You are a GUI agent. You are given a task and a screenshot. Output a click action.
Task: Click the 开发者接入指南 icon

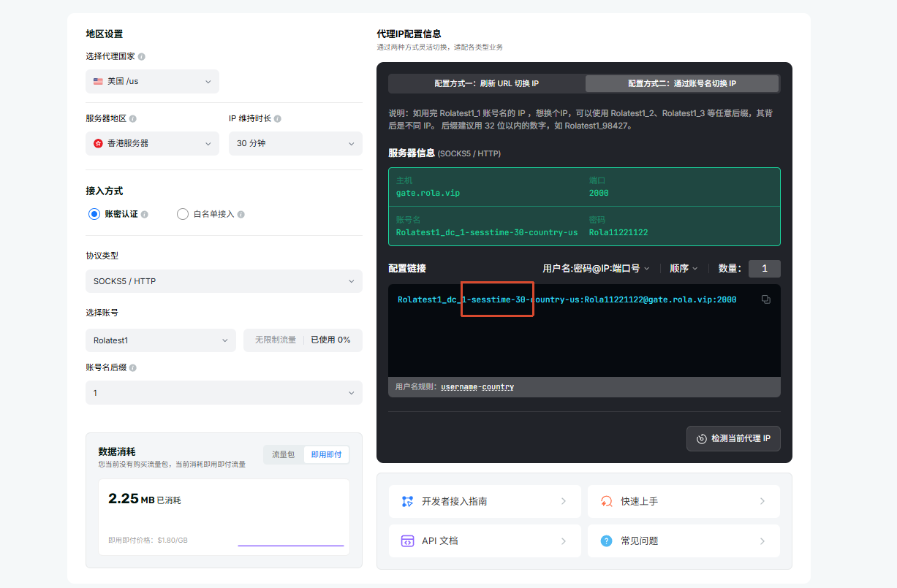point(407,501)
